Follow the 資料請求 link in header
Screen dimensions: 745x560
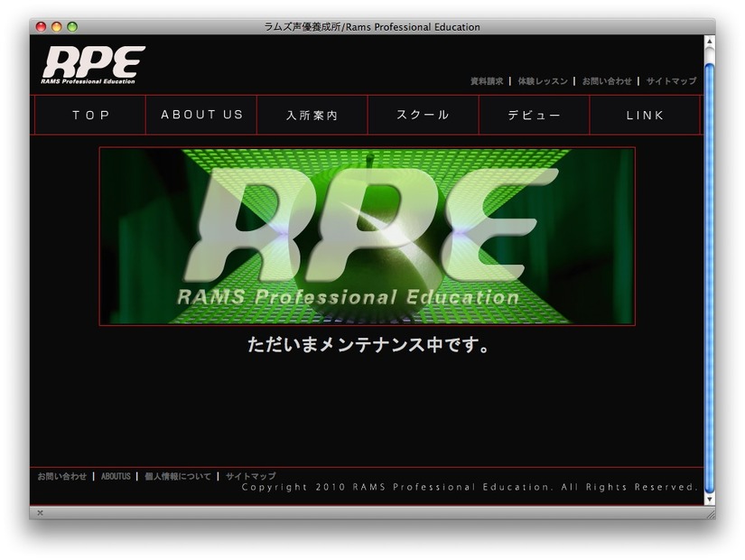487,81
